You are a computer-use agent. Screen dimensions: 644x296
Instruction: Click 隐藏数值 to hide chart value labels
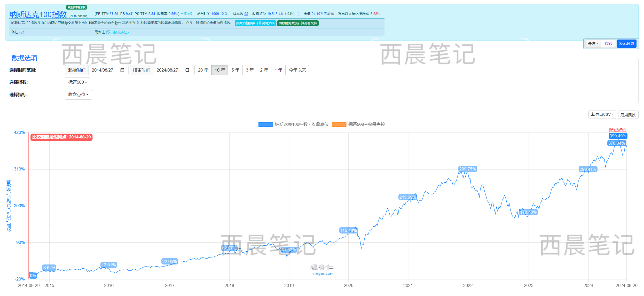coord(618,130)
